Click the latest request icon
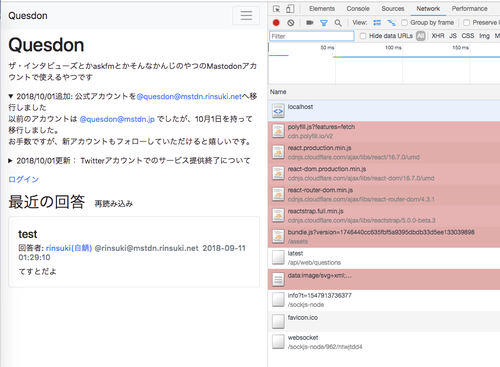This screenshot has height=367, width=500. [x=278, y=258]
